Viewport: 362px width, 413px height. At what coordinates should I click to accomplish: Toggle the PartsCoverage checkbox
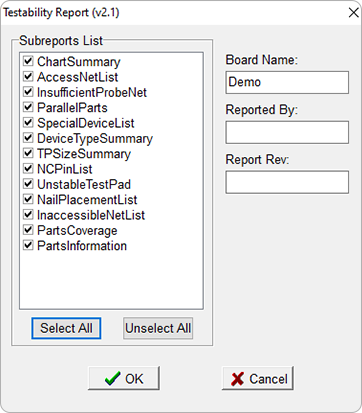click(28, 230)
